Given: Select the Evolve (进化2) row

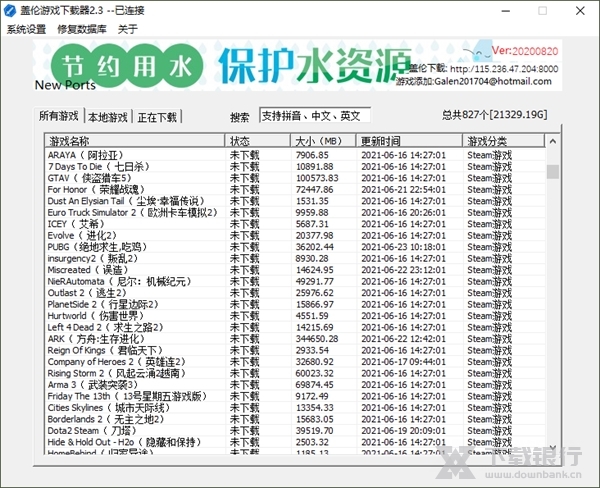Looking at the screenshot, I should tap(295, 235).
